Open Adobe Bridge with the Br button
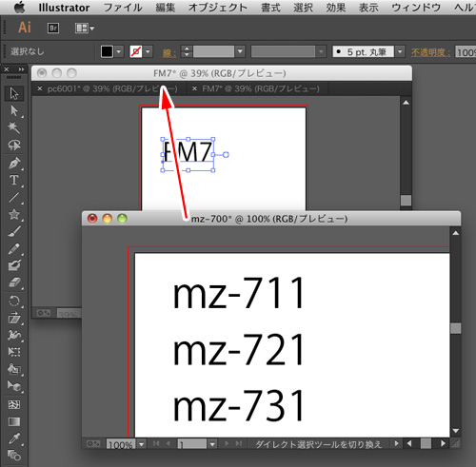 tap(53, 29)
